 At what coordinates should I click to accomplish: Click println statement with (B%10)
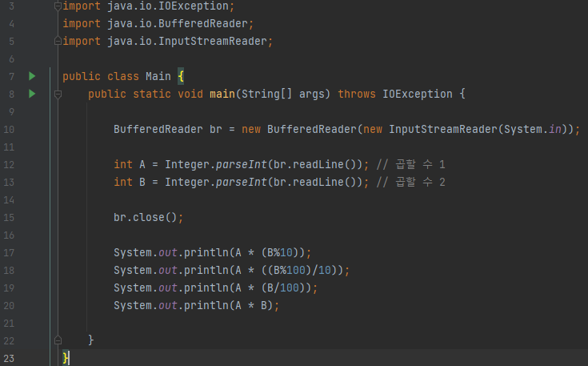212,252
